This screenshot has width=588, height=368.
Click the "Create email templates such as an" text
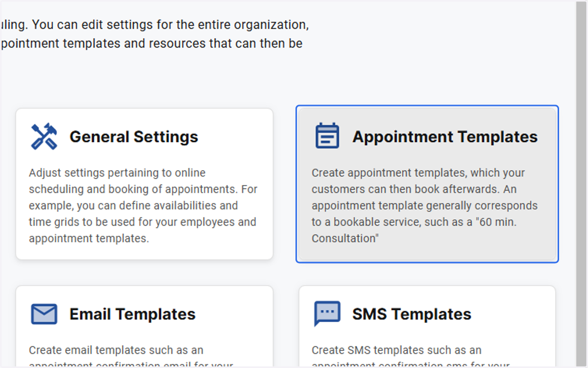pos(116,350)
